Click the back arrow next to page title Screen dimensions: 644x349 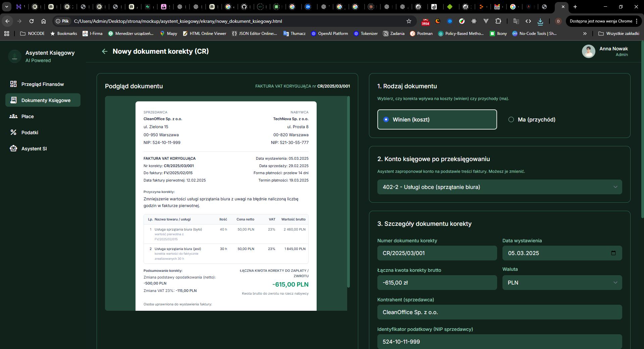tap(105, 51)
